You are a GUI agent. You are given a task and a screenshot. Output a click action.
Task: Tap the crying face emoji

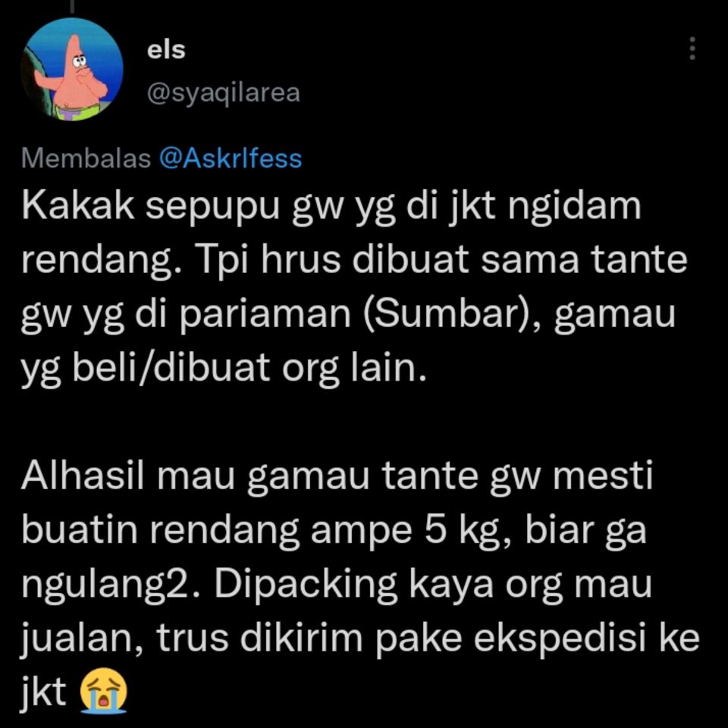tap(104, 690)
